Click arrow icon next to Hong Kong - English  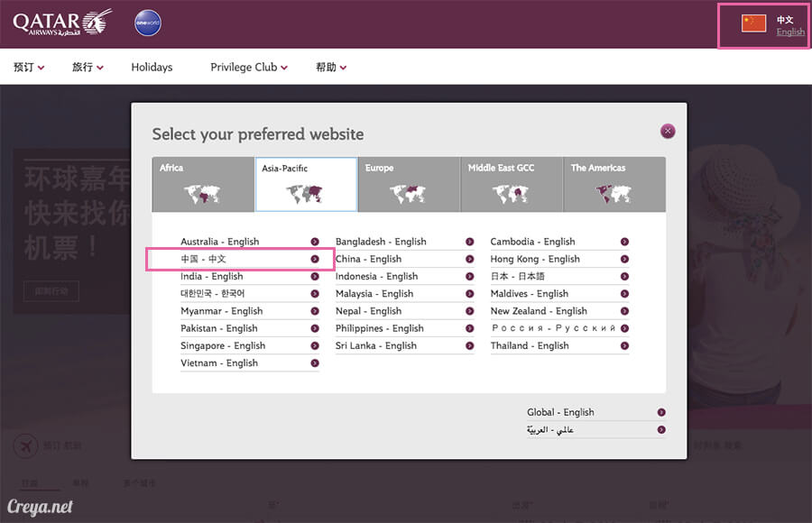click(624, 259)
